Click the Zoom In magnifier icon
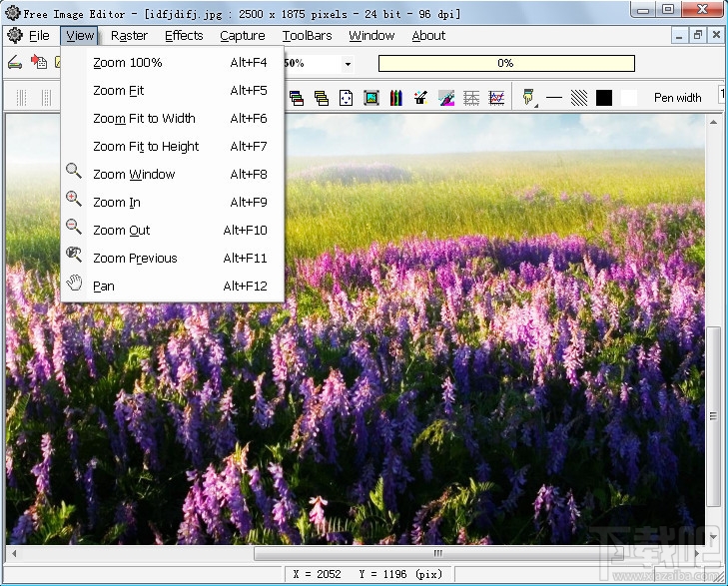The image size is (728, 586). (73, 199)
